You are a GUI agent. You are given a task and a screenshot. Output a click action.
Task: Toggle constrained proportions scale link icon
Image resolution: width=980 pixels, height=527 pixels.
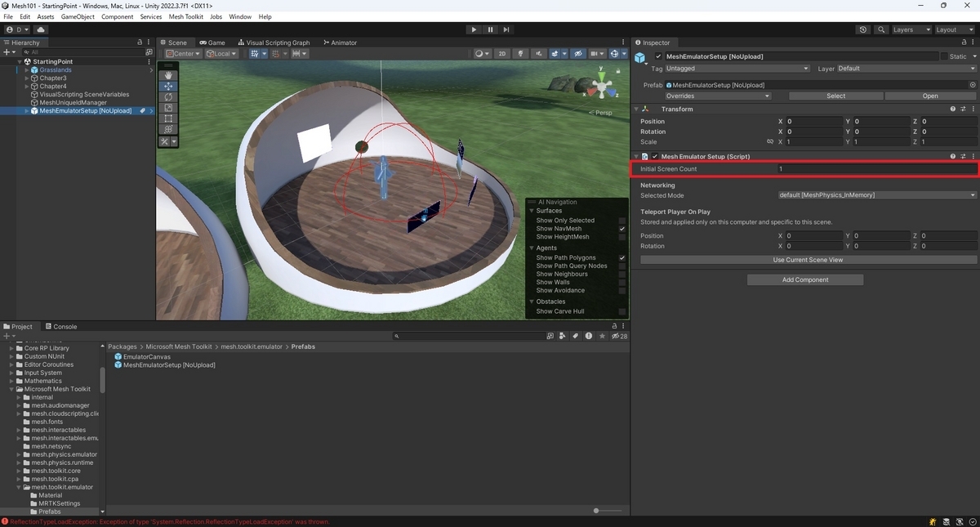769,142
